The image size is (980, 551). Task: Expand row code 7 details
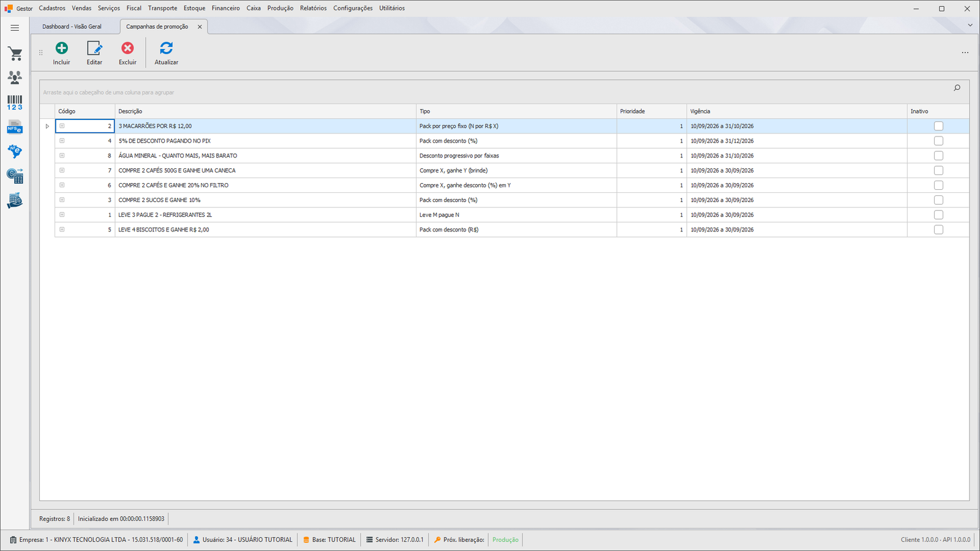tap(62, 170)
